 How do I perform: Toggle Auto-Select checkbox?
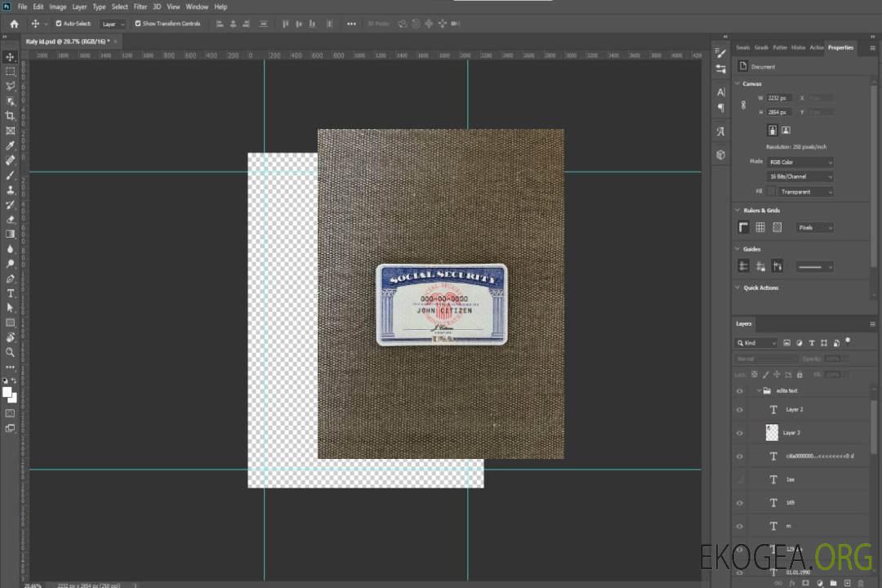[x=59, y=24]
